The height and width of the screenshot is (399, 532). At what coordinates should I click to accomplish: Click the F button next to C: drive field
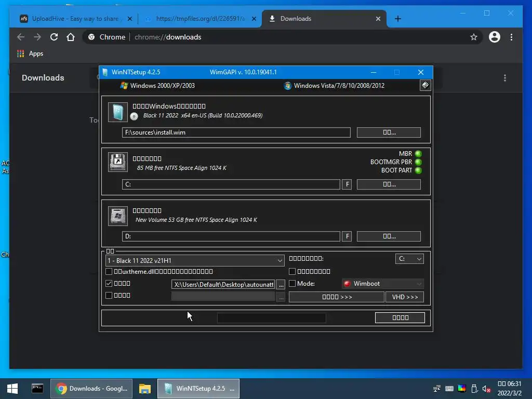pos(347,184)
